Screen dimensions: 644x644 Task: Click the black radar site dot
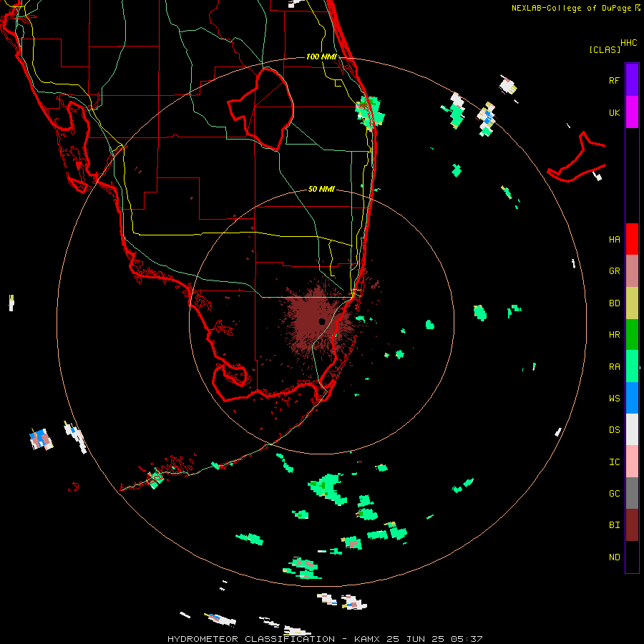pos(321,321)
